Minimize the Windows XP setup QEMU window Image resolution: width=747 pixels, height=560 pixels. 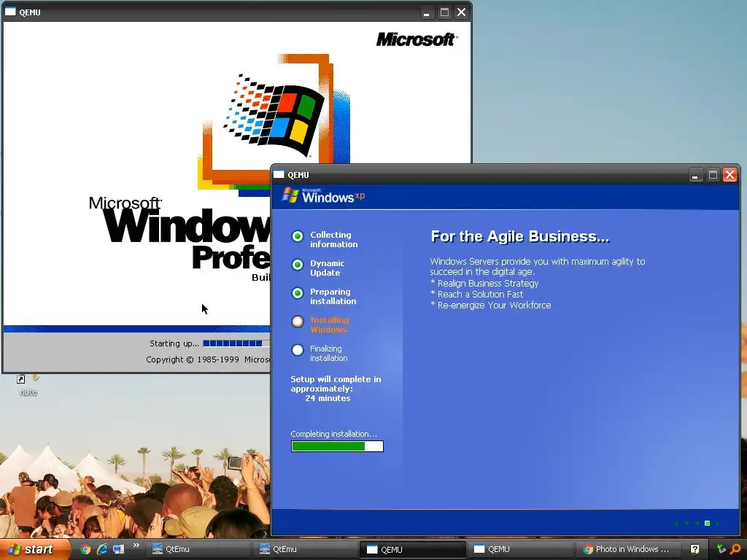coord(695,175)
